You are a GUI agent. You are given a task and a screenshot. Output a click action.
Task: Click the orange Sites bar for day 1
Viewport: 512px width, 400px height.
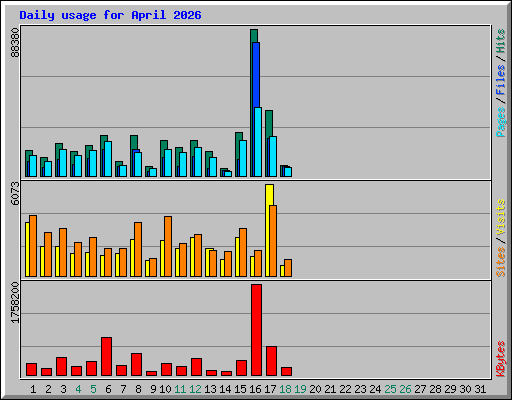point(33,246)
